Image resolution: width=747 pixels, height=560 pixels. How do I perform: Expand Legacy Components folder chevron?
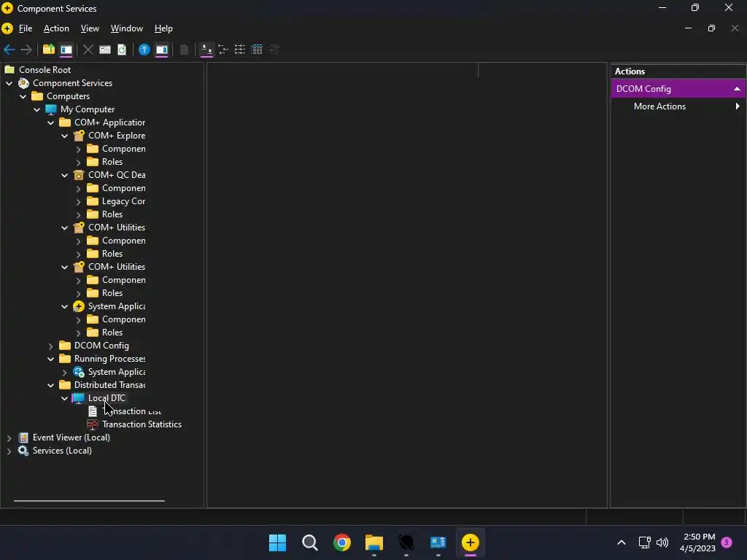point(79,202)
